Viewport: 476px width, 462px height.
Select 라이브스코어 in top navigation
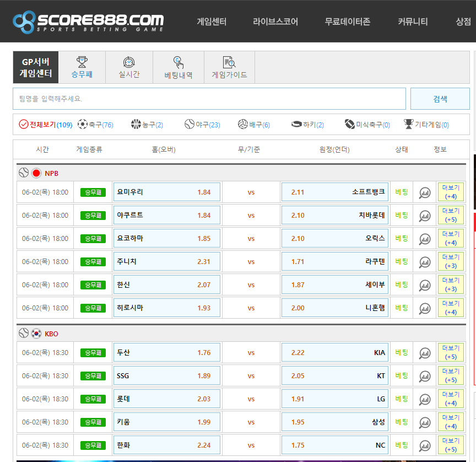pos(275,22)
